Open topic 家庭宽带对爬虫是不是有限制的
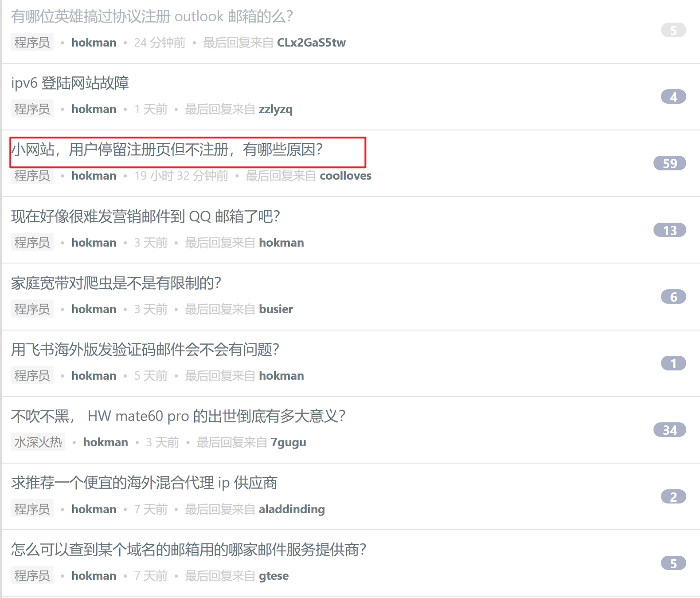The image size is (700, 598). tap(116, 283)
